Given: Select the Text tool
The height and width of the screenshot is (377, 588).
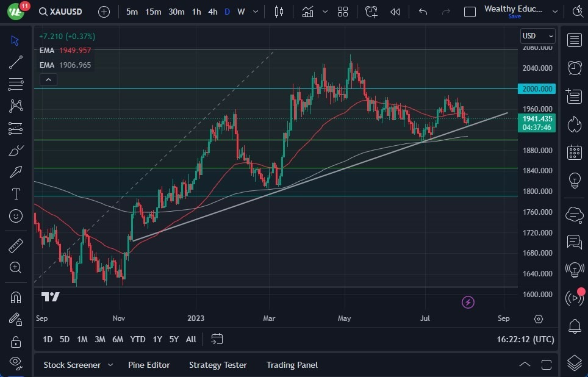Looking at the screenshot, I should [x=15, y=194].
